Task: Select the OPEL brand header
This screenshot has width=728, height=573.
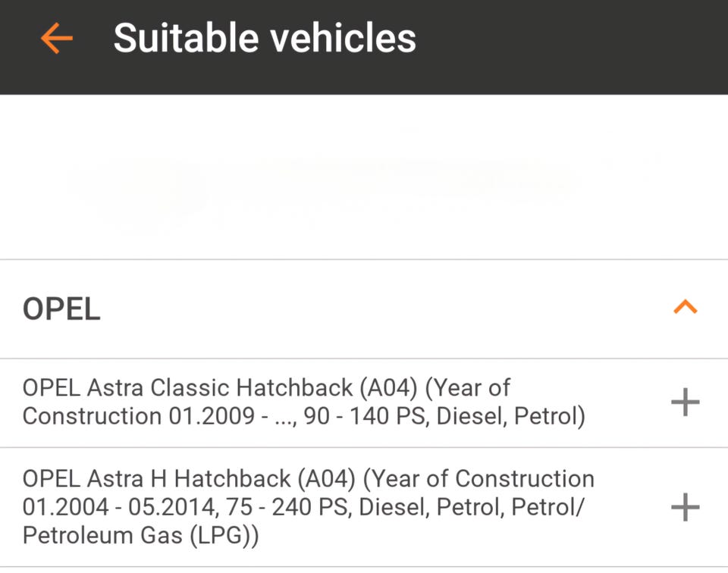Action: (62, 309)
